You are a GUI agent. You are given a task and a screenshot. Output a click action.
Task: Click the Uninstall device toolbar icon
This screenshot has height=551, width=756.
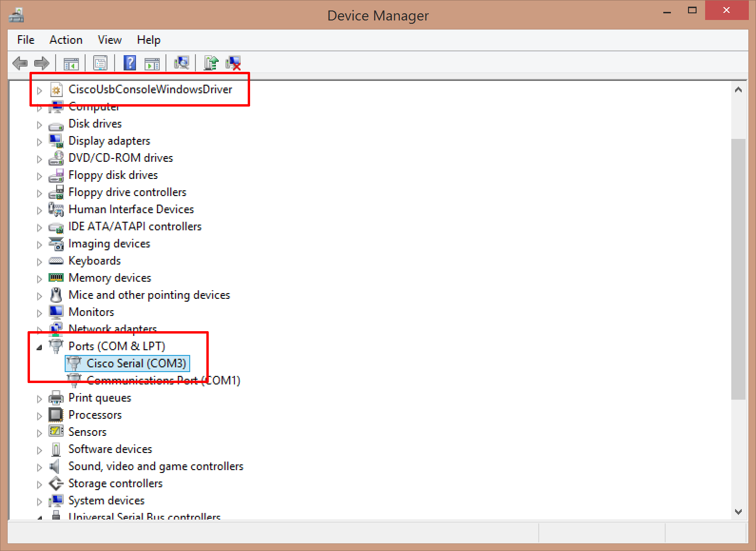[233, 63]
